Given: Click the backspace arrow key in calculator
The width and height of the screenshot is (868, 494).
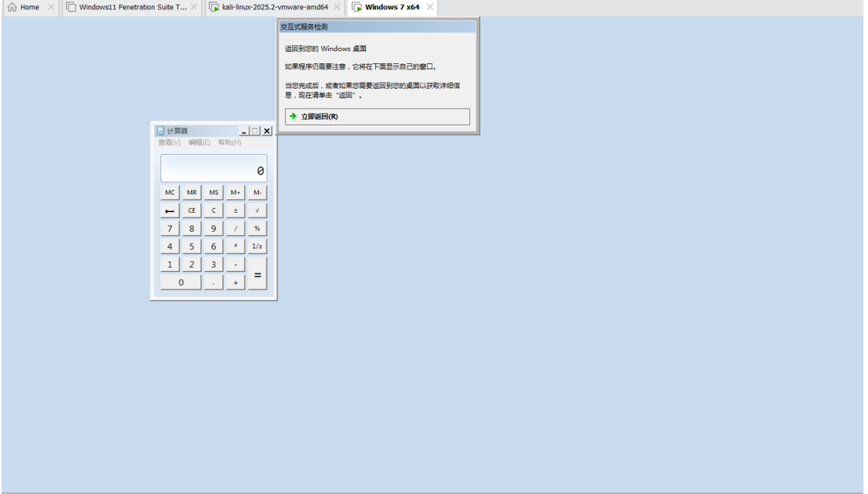Looking at the screenshot, I should 169,211.
